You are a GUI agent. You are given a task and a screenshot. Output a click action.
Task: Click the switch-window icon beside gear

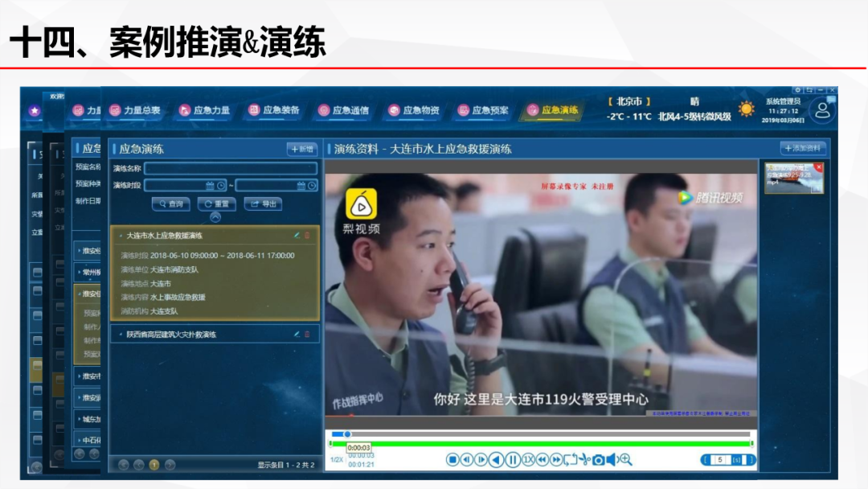click(x=809, y=90)
